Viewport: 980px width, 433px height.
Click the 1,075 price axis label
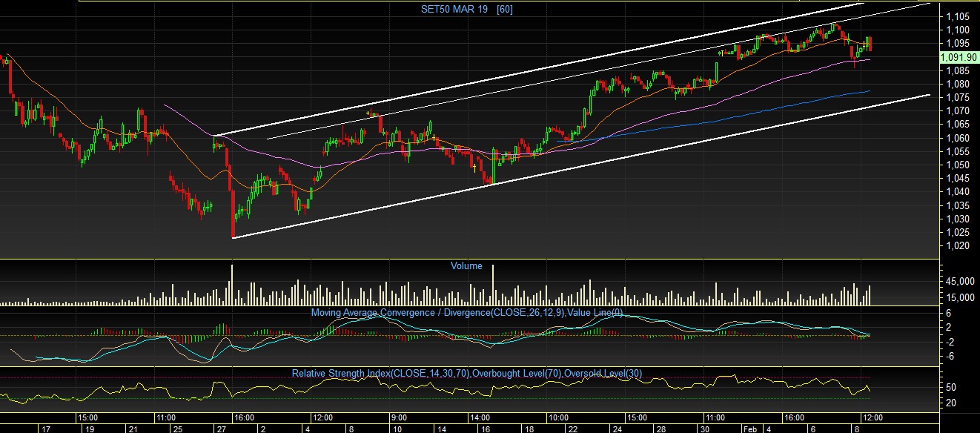(958, 97)
